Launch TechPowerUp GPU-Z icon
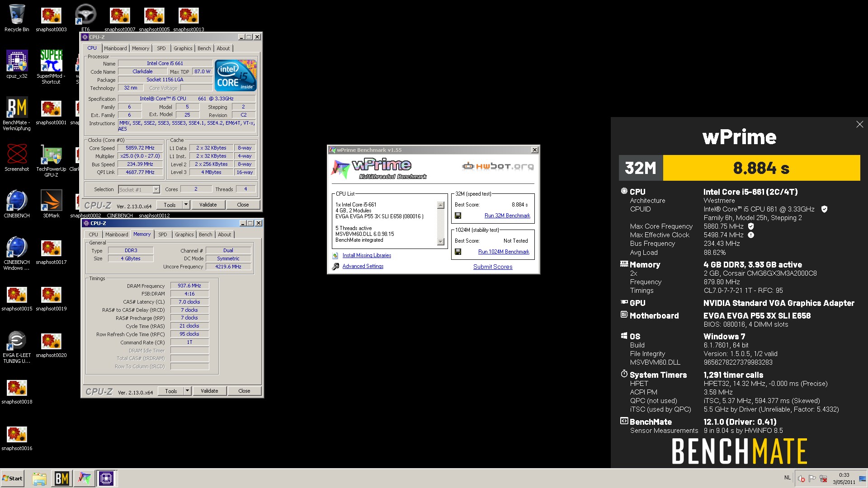The height and width of the screenshot is (488, 868). (x=51, y=161)
